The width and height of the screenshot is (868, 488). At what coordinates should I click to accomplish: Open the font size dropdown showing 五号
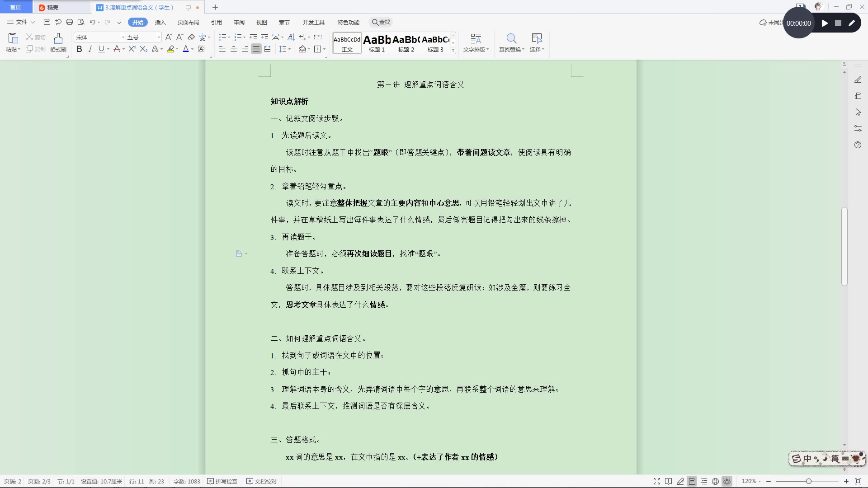[158, 38]
